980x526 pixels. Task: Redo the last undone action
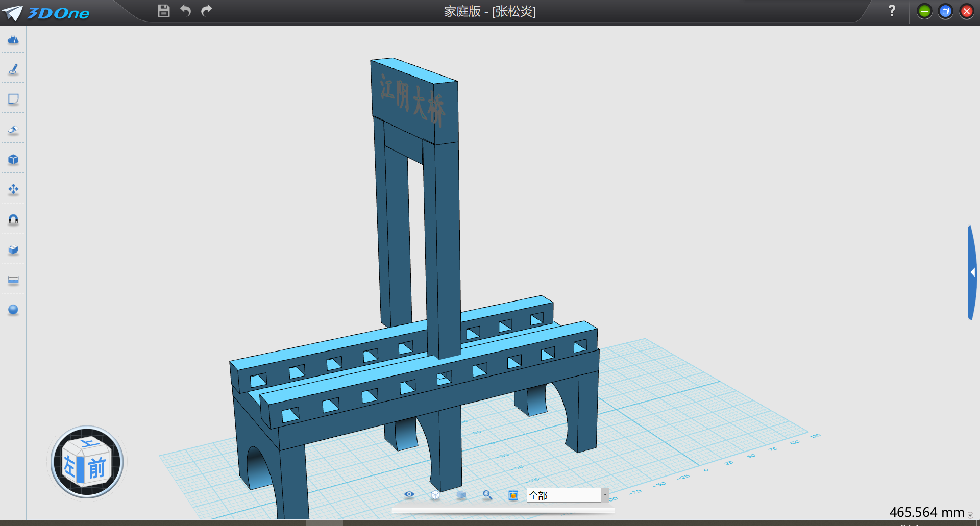tap(206, 11)
